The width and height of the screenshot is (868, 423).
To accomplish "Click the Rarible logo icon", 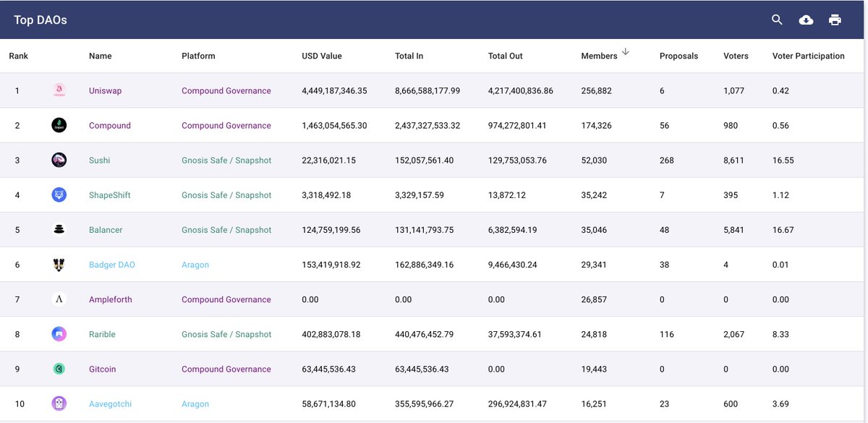I will click(59, 334).
